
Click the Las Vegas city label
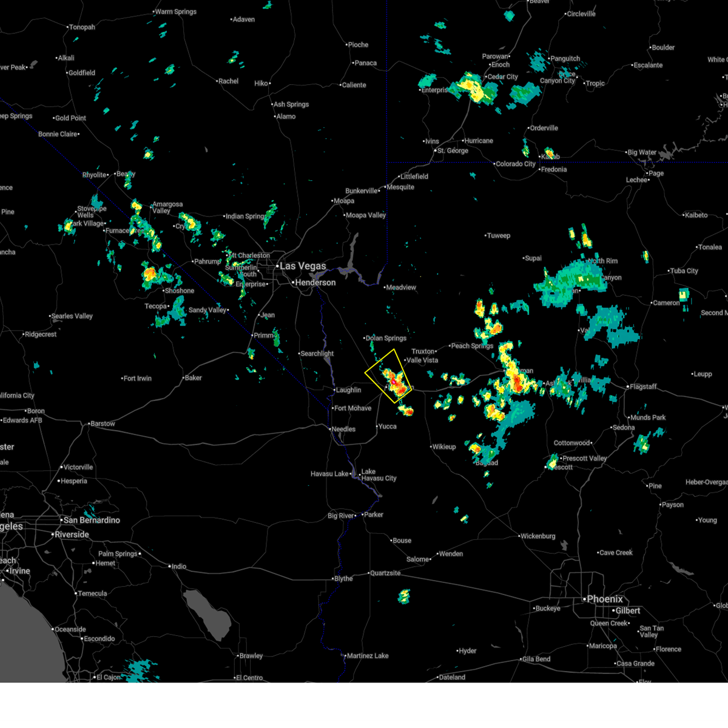pyautogui.click(x=303, y=266)
